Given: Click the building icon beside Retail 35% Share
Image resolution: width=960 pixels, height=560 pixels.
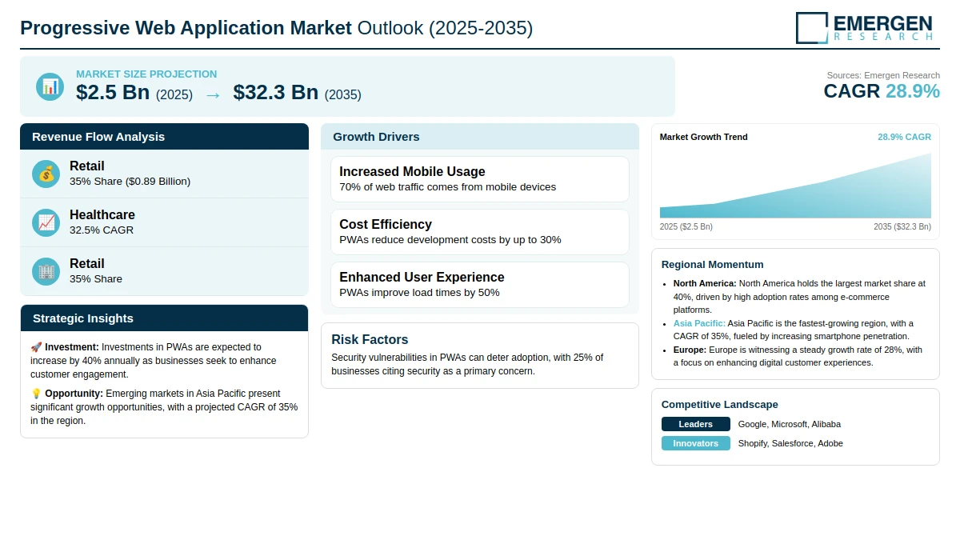Looking at the screenshot, I should click(46, 271).
